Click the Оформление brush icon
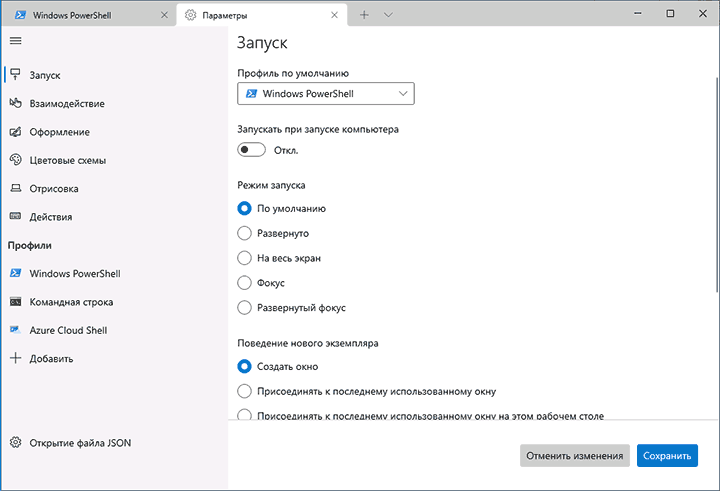Image resolution: width=720 pixels, height=491 pixels. (x=16, y=132)
